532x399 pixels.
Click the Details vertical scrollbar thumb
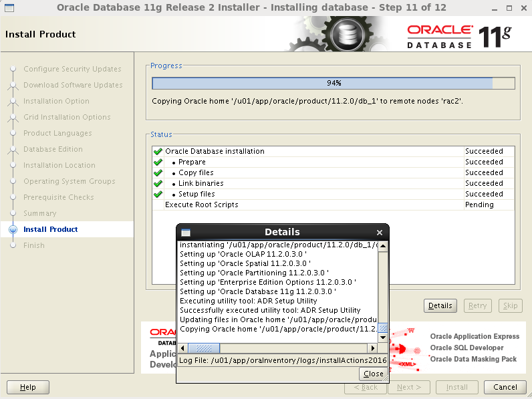pyautogui.click(x=383, y=328)
